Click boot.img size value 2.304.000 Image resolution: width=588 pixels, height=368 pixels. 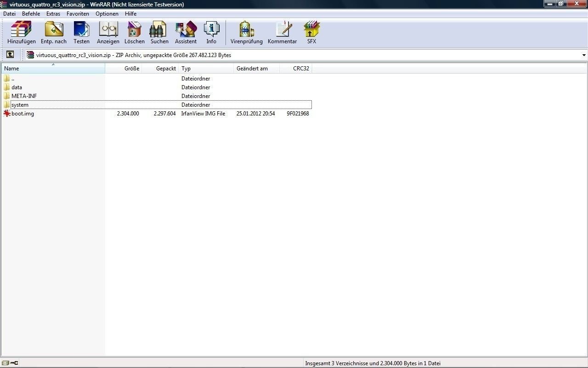coord(128,114)
